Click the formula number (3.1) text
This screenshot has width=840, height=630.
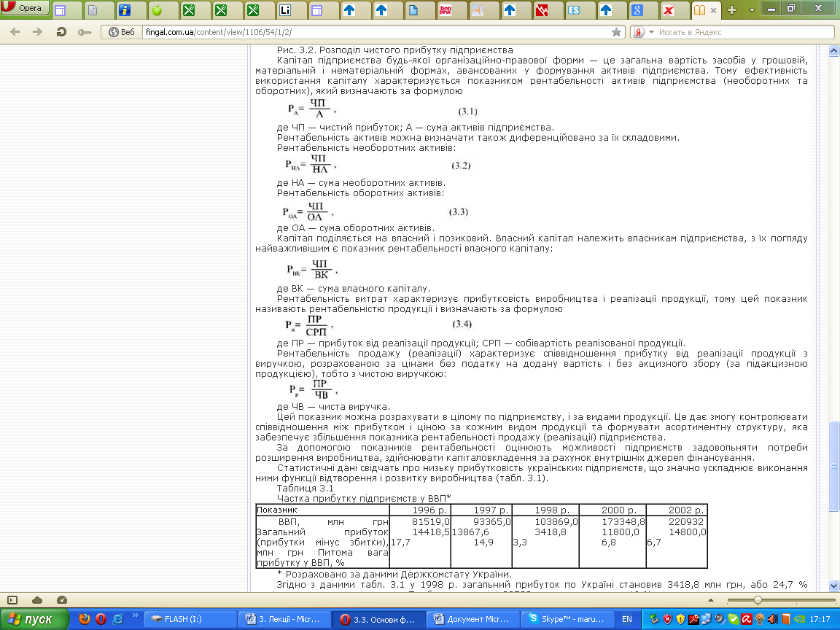pos(467,112)
